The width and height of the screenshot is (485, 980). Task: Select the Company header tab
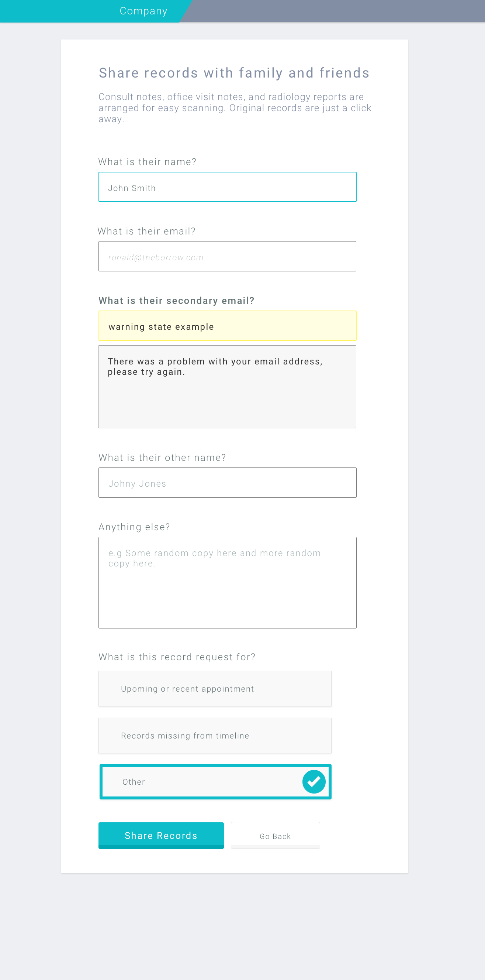pos(143,11)
